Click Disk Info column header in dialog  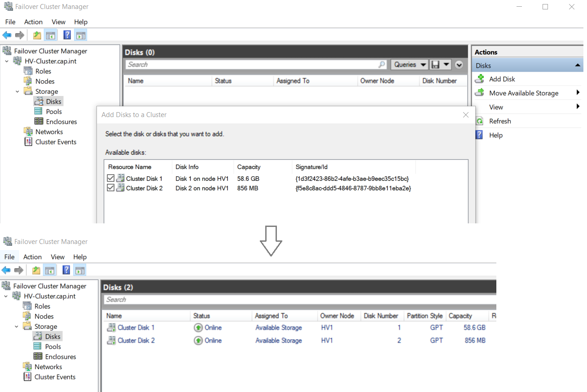203,167
